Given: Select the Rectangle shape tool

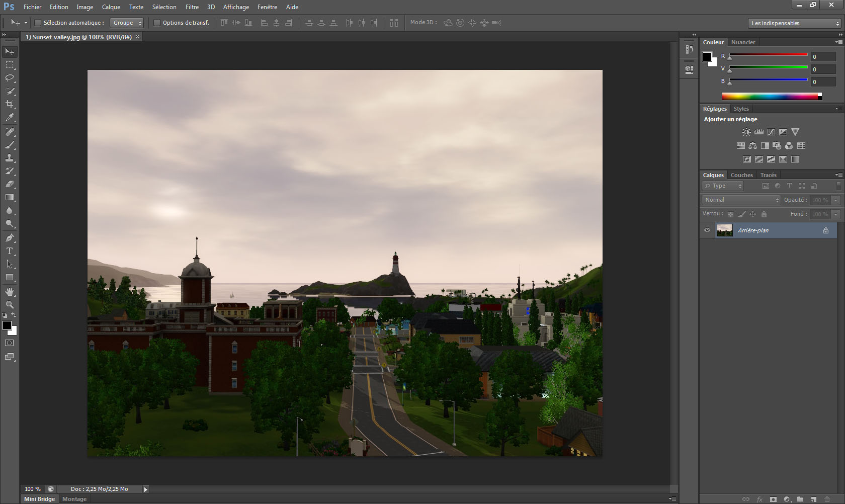Looking at the screenshot, I should click(x=10, y=277).
